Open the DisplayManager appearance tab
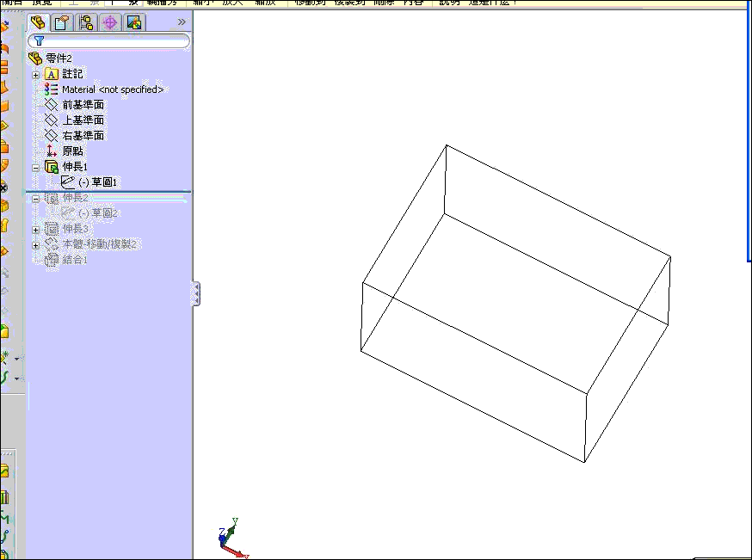 (134, 22)
